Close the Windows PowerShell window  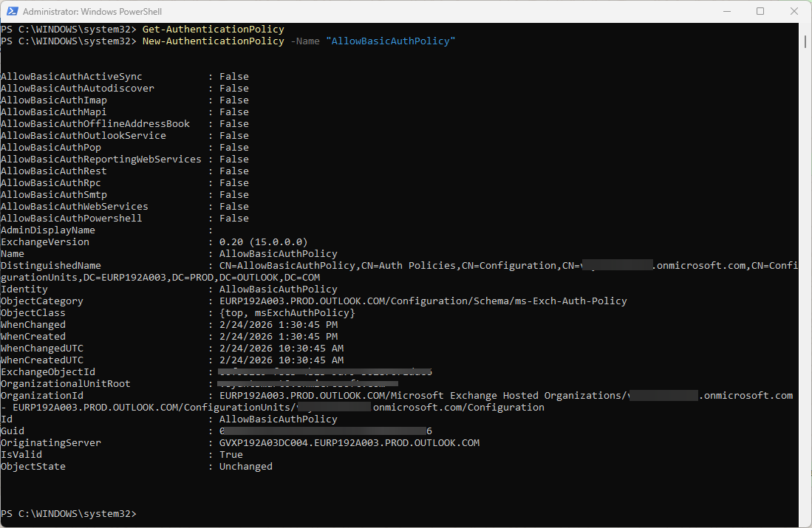point(794,12)
